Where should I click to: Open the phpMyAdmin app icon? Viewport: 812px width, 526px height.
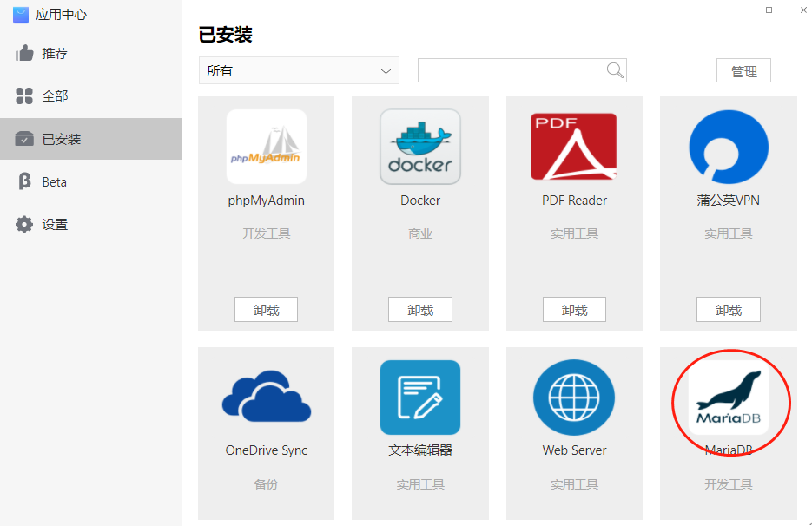click(x=266, y=146)
